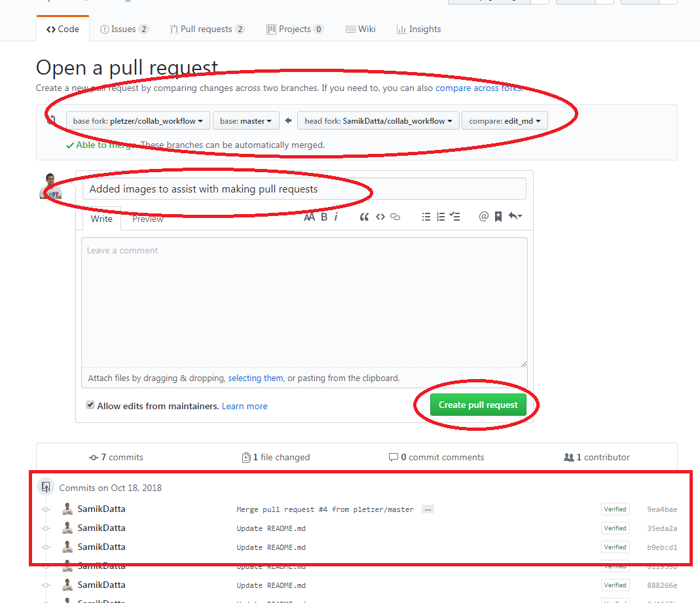Open saved replies arrow dropdown
Image resolution: width=700 pixels, height=603 pixels.
(515, 217)
